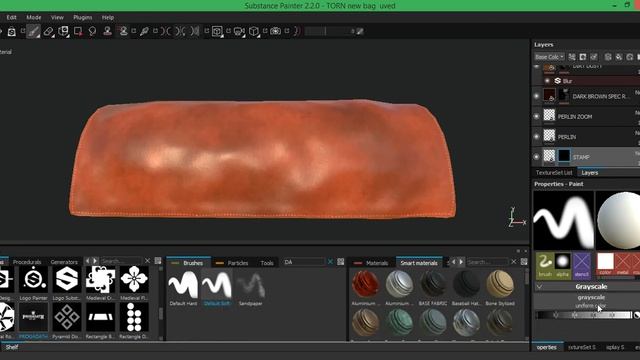Image resolution: width=640 pixels, height=360 pixels.
Task: Select the PROGRADATH alpha in shelf
Action: (33, 320)
